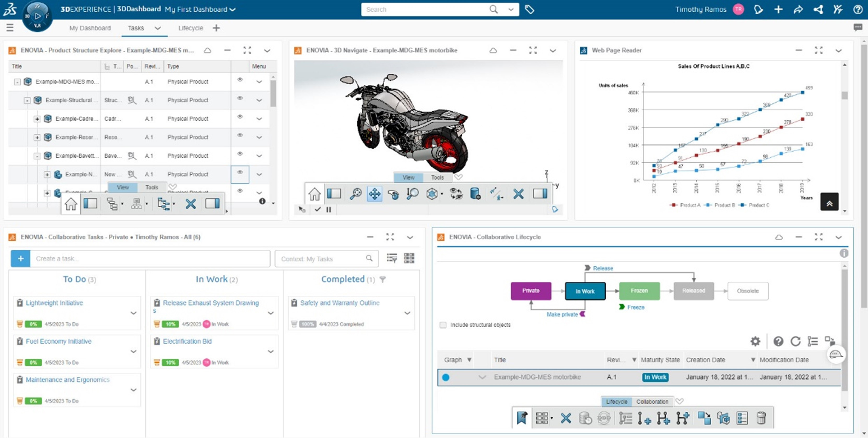
Task: Click the share arrow icon in top bar
Action: 798,9
